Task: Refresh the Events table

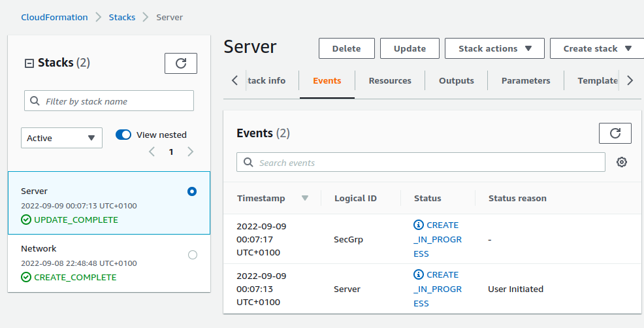Action: 615,133
